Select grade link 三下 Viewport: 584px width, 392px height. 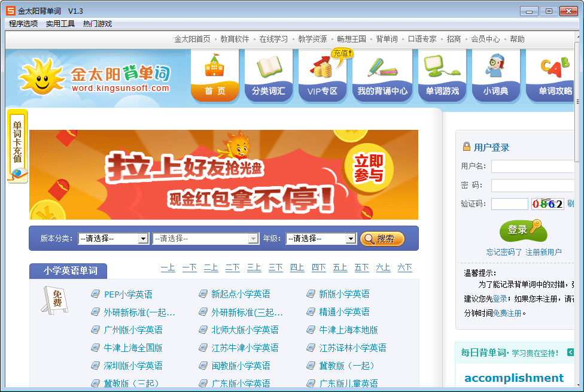click(276, 268)
